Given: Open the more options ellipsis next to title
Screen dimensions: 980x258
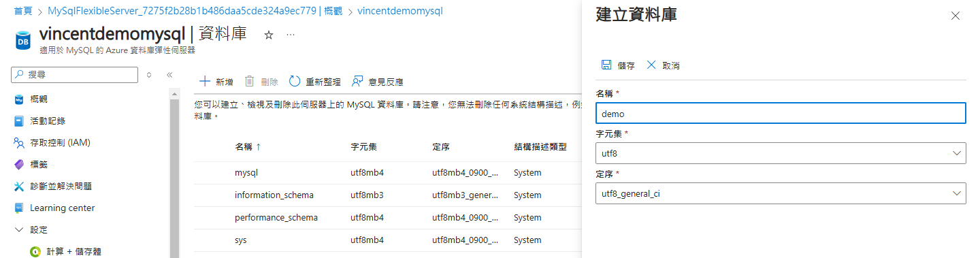Looking at the screenshot, I should (291, 35).
